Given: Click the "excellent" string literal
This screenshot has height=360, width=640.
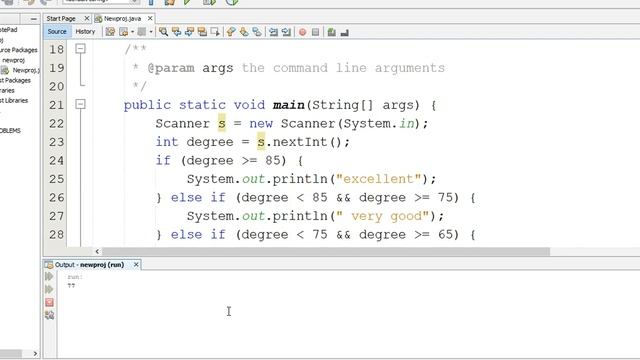Looking at the screenshot, I should (378, 179).
